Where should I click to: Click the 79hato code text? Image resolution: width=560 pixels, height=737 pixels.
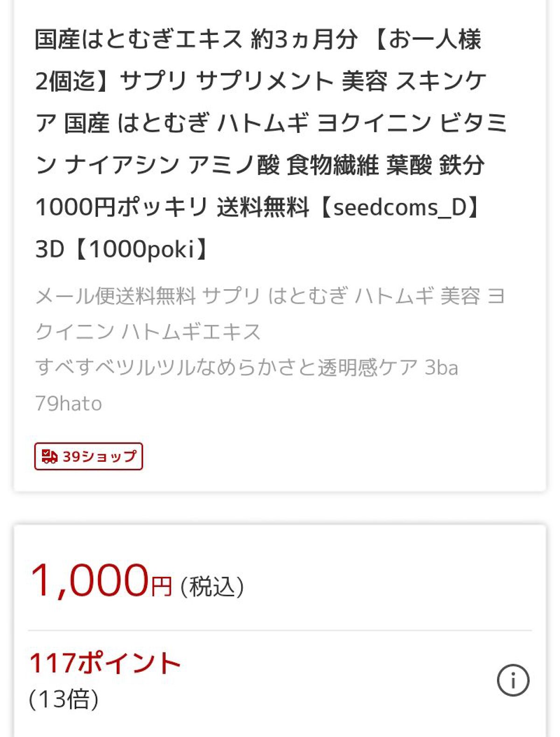(69, 403)
